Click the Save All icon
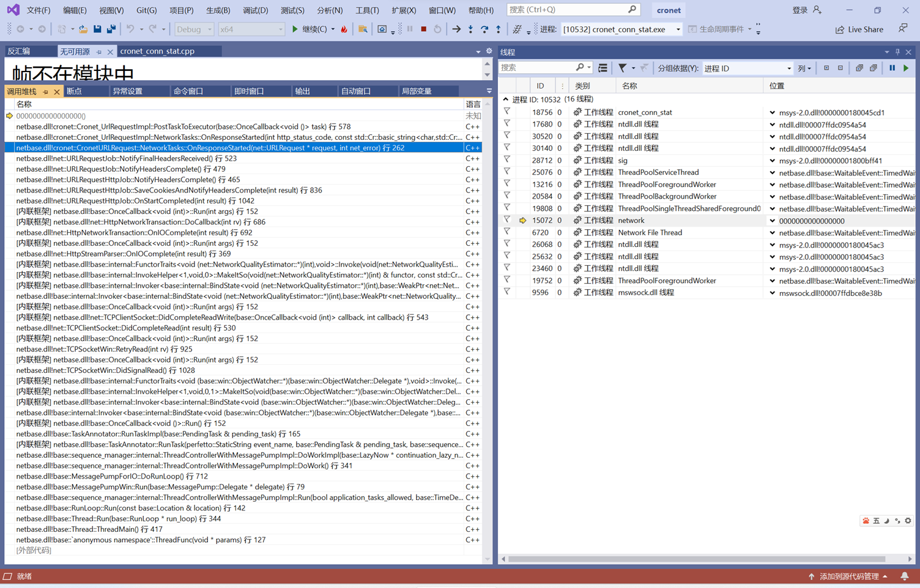The image size is (920, 588). pyautogui.click(x=111, y=29)
